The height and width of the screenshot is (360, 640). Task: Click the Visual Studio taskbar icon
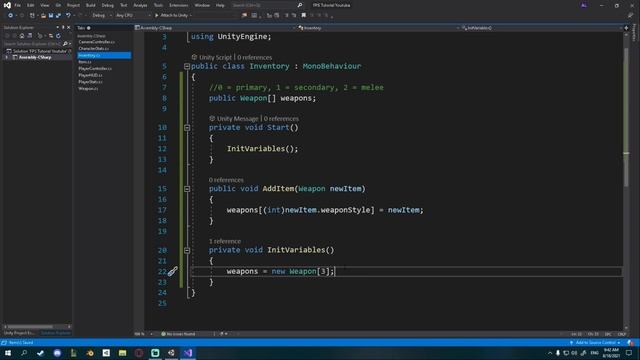[x=188, y=353]
